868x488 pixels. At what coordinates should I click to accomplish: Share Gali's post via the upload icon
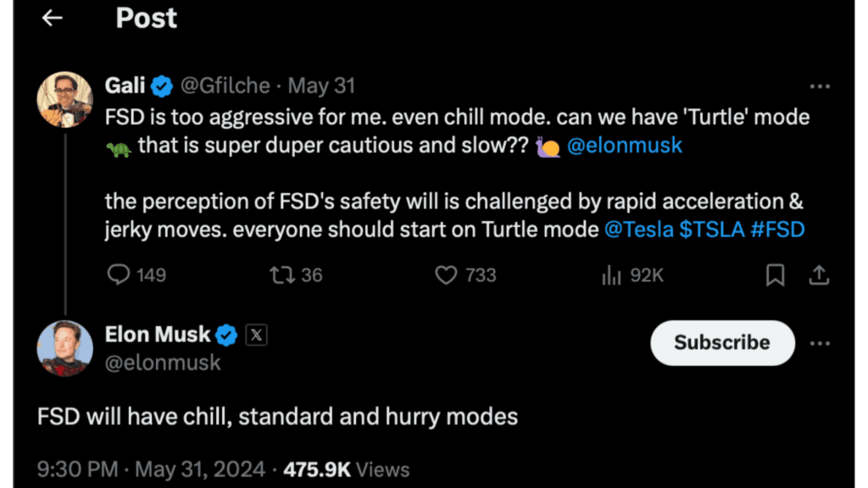point(819,275)
